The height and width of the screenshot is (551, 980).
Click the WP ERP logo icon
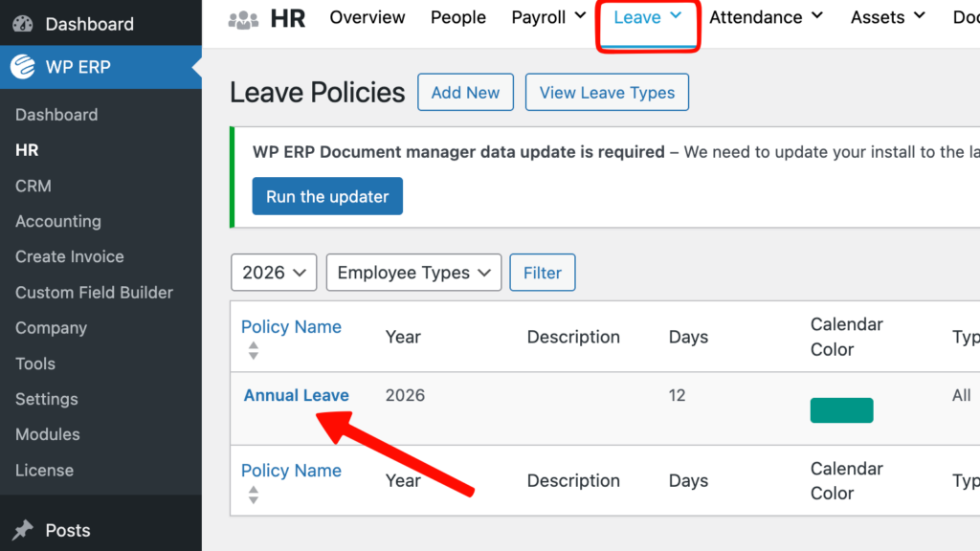pyautogui.click(x=24, y=67)
